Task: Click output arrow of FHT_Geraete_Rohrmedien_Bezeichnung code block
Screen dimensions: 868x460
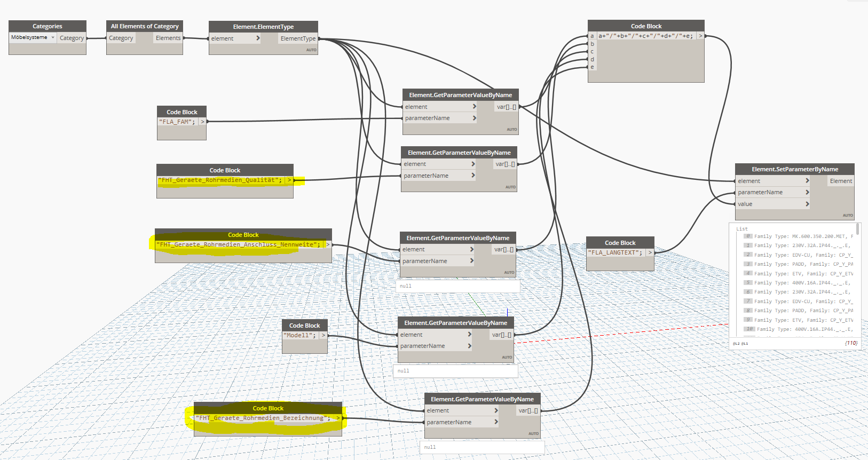Action: [x=337, y=418]
